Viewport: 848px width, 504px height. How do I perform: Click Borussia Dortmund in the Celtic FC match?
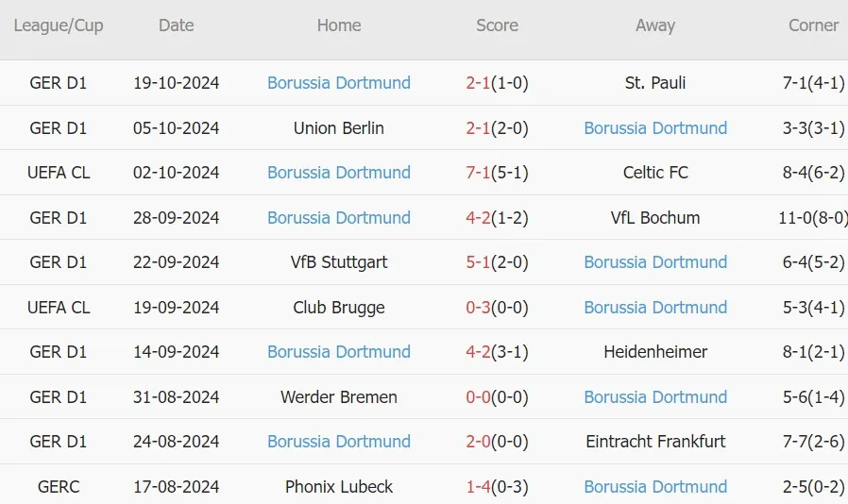pos(339,173)
